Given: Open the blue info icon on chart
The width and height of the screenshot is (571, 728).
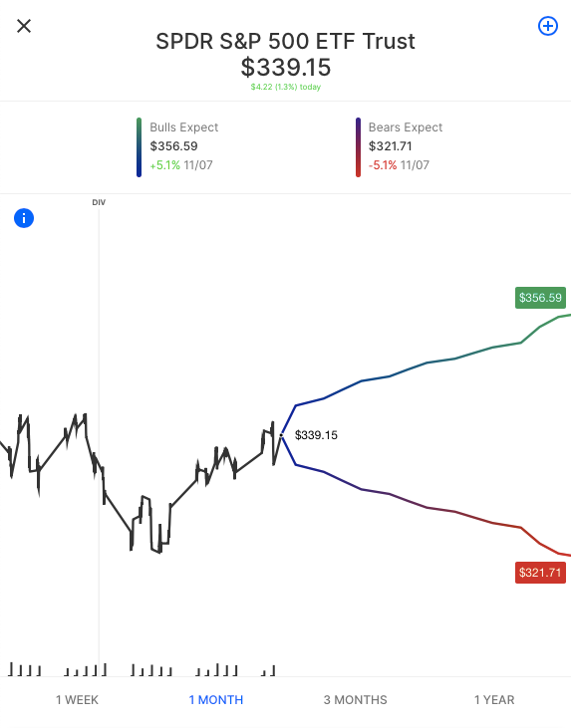Looking at the screenshot, I should 24,218.
